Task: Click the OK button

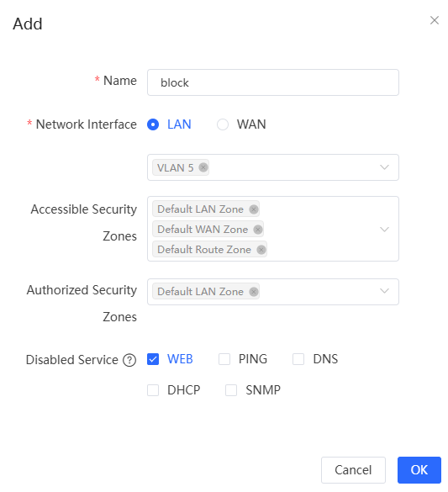Action: tap(419, 470)
